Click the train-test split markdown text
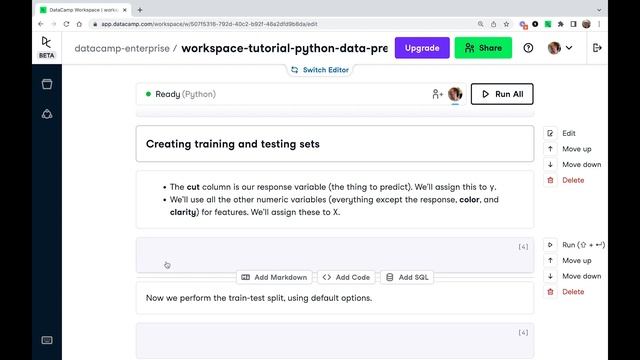640x360 pixels. [x=259, y=298]
